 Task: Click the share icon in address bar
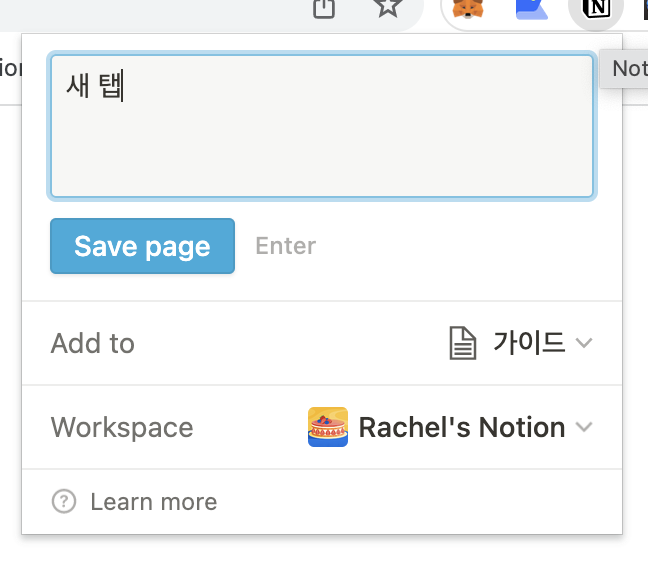point(324,8)
